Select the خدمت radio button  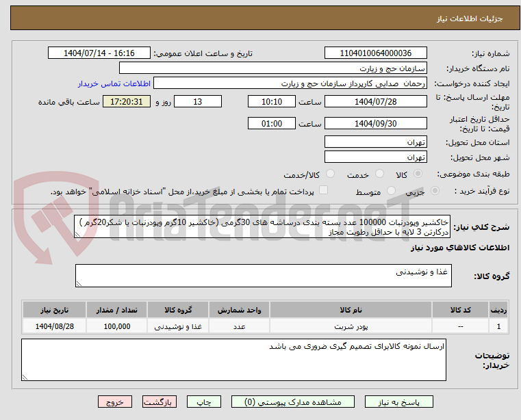click(379, 173)
